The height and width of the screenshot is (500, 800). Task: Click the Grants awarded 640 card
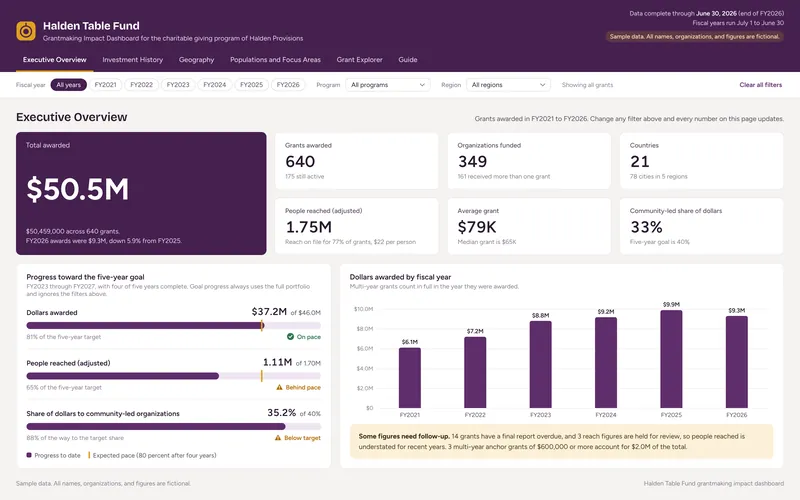point(357,161)
